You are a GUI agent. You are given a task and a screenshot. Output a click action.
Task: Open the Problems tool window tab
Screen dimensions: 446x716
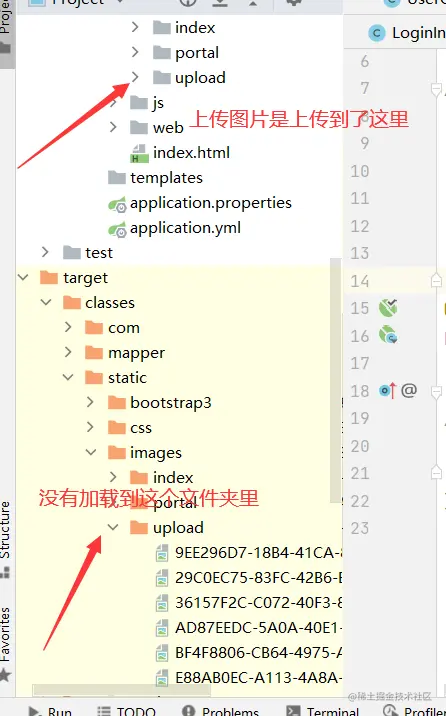[x=220, y=710]
